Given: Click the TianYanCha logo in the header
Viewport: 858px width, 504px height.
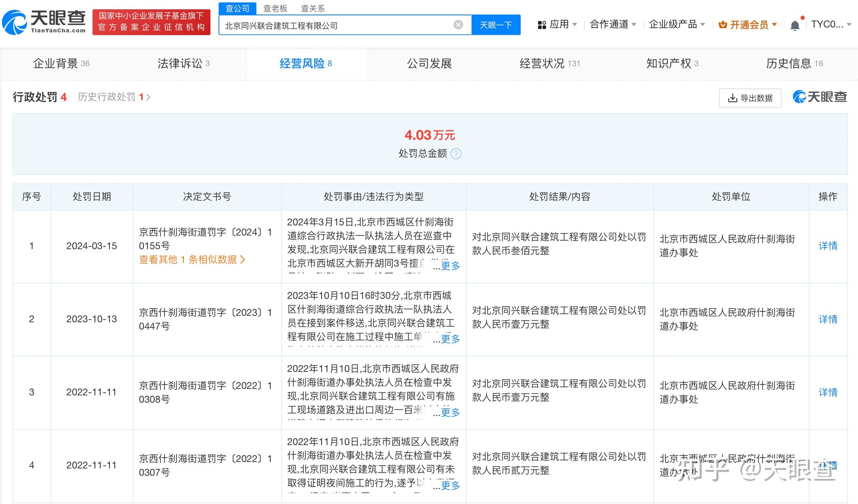Looking at the screenshot, I should point(44,22).
